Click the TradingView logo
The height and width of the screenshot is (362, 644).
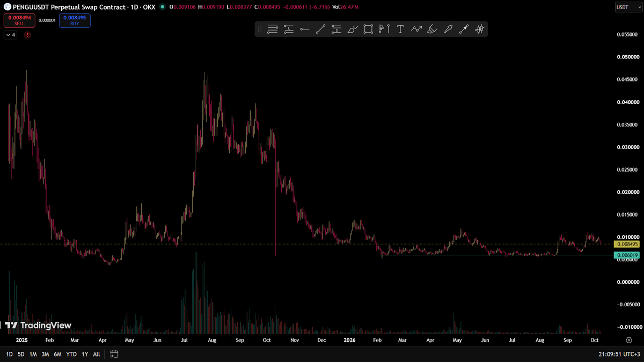pos(38,325)
